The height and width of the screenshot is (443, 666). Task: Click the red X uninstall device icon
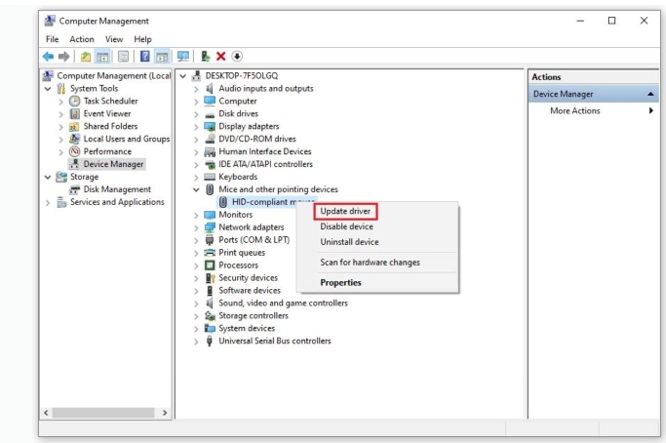(x=221, y=57)
